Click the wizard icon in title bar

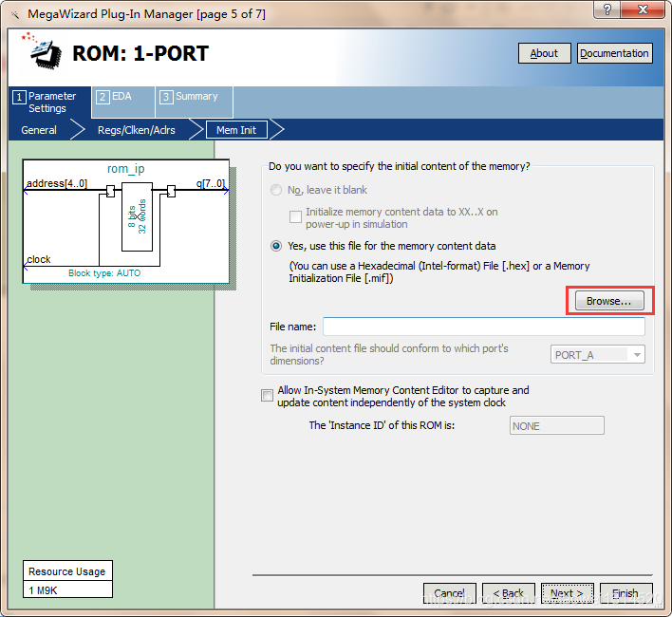(15, 15)
